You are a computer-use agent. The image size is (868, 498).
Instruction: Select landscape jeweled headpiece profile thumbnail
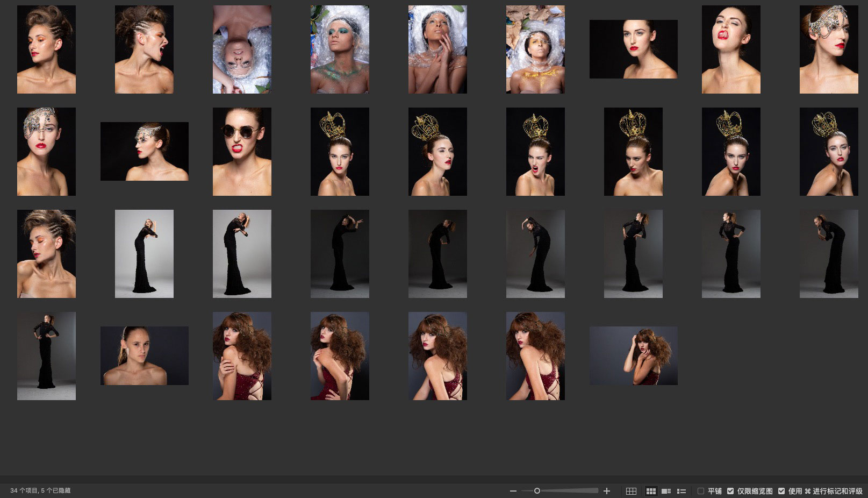coord(144,151)
